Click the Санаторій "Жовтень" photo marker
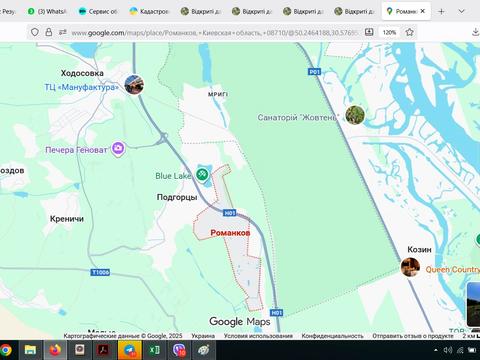480x360 pixels. (x=355, y=115)
